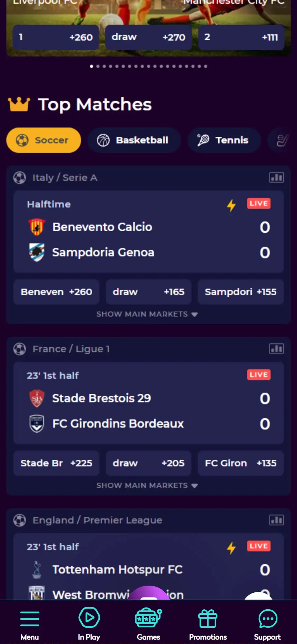
Task: Open statistics icon for France Ligue 1
Action: (276, 349)
